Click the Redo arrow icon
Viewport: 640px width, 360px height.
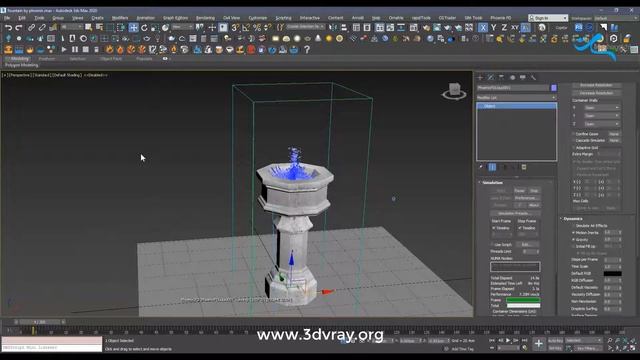click(x=19, y=28)
